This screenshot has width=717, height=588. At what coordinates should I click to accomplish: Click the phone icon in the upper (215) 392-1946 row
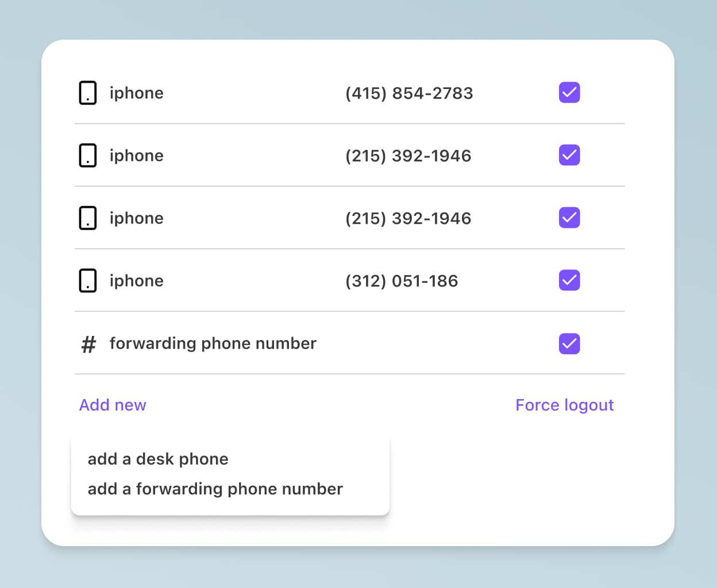(x=88, y=156)
